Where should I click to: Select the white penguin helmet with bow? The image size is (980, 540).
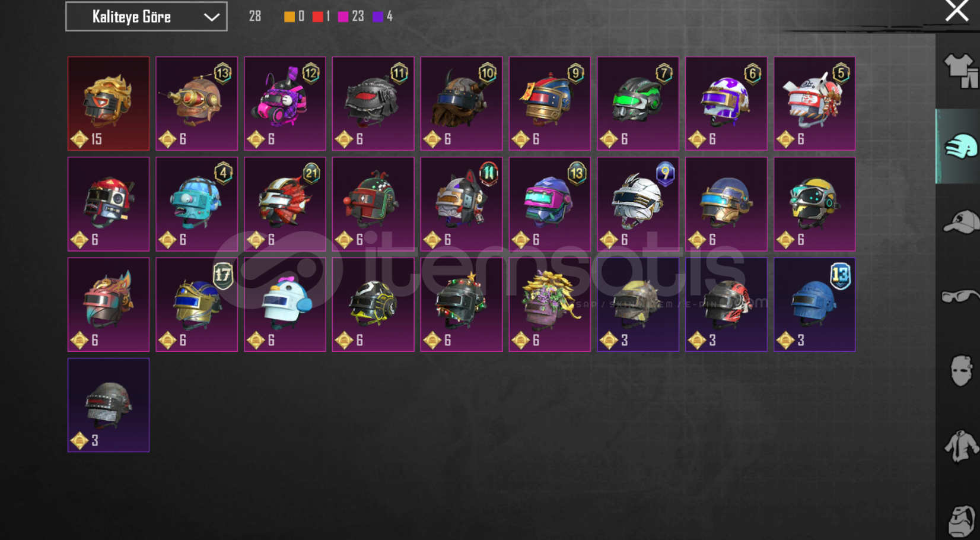tap(285, 304)
